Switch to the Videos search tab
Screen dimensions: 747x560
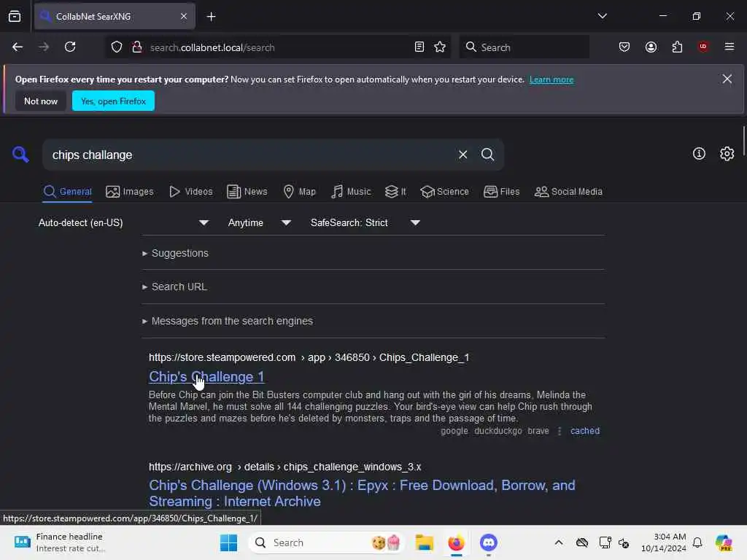click(191, 192)
